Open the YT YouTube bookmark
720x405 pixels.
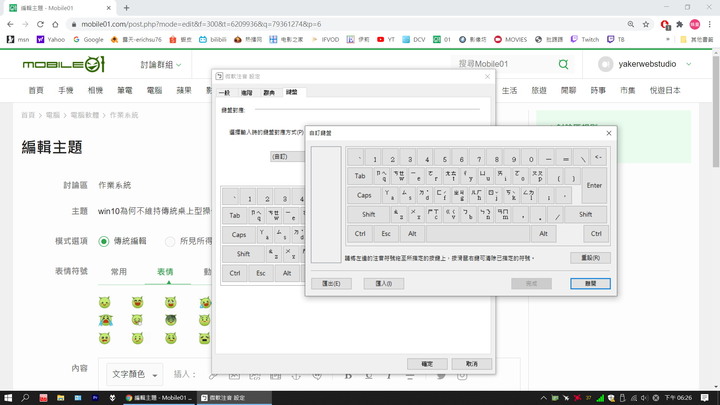386,39
